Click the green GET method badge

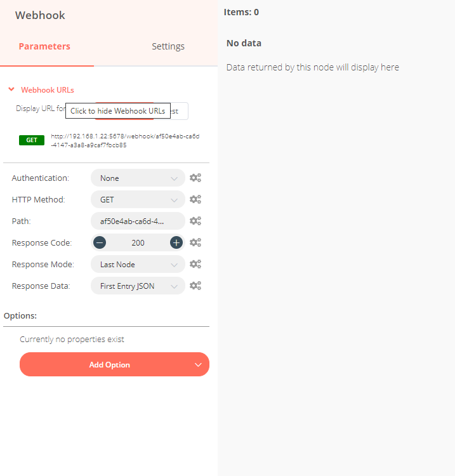[32, 140]
